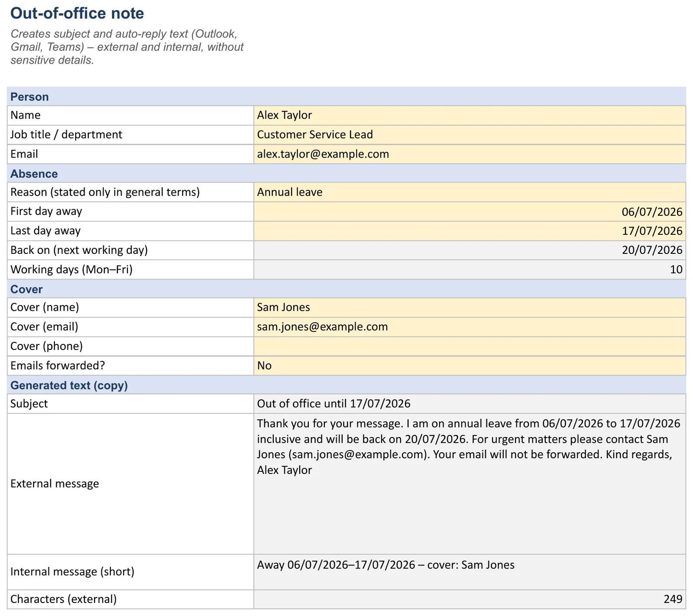Image resolution: width=693 pixels, height=616 pixels.
Task: Select the Working days value 10
Action: [470, 269]
